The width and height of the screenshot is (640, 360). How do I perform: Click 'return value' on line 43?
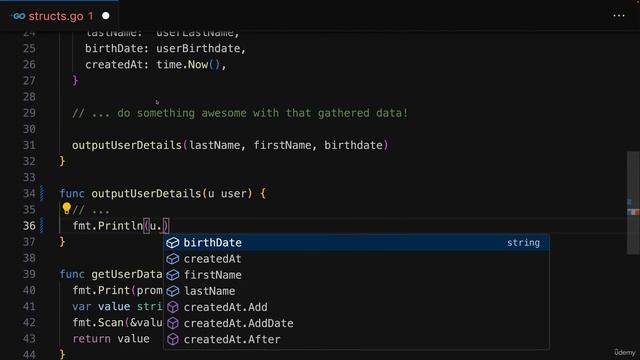(111, 339)
